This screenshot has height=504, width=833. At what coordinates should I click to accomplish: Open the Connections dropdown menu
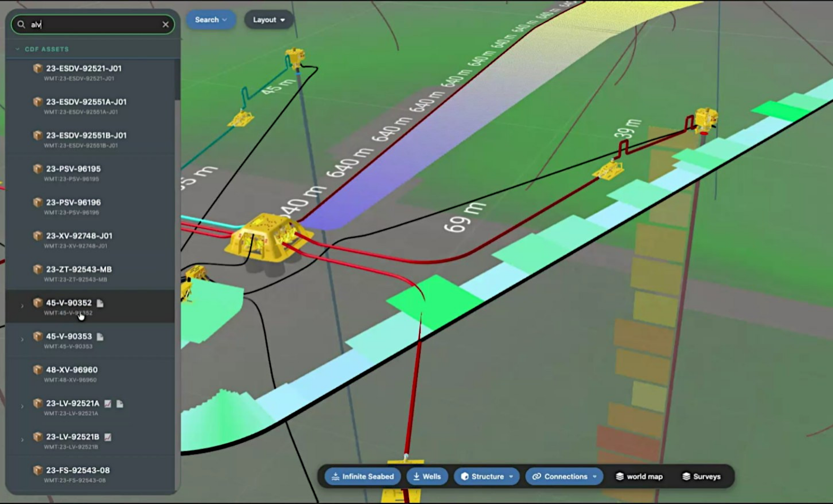(564, 477)
